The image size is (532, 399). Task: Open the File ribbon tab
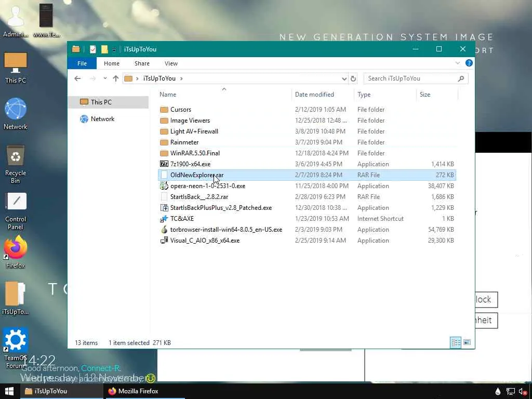pyautogui.click(x=82, y=63)
